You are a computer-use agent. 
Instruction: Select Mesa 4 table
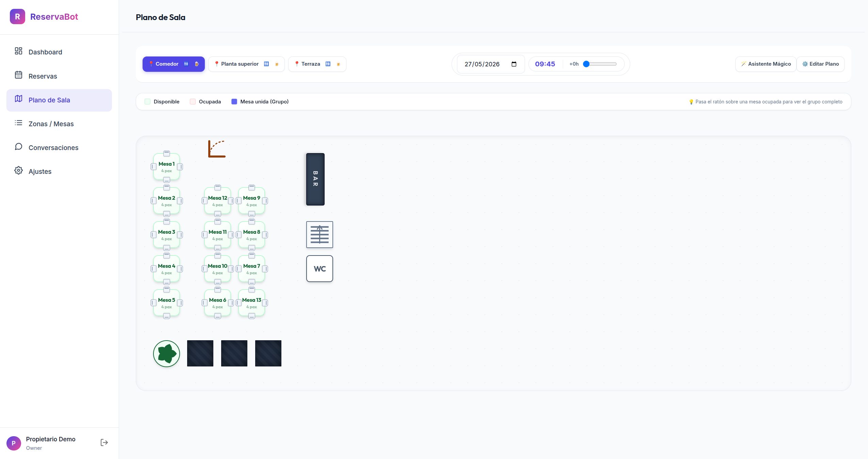point(166,269)
